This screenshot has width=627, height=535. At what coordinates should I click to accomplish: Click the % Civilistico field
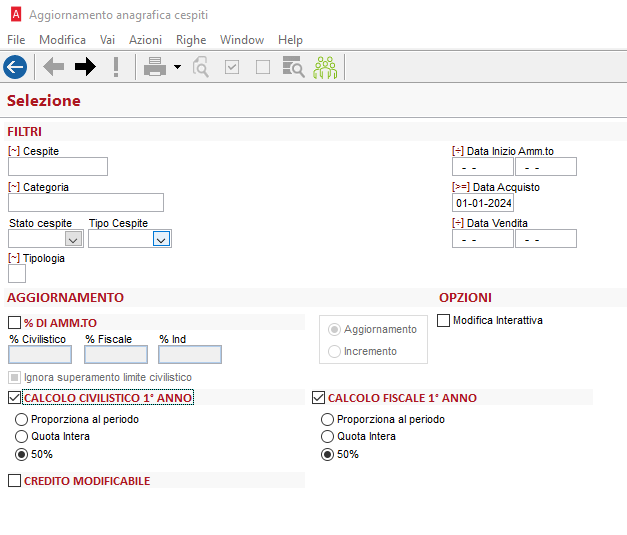pyautogui.click(x=40, y=354)
